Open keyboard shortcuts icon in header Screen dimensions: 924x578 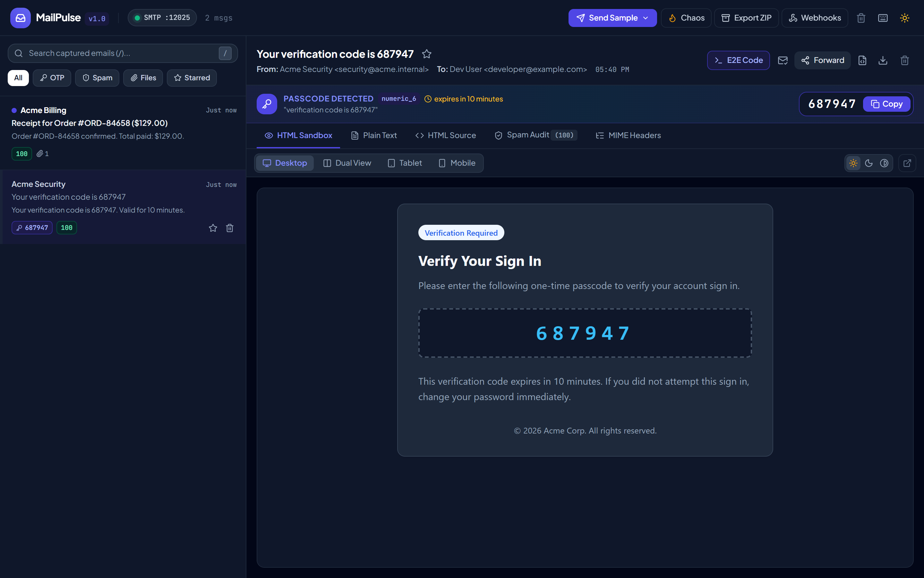tap(883, 18)
